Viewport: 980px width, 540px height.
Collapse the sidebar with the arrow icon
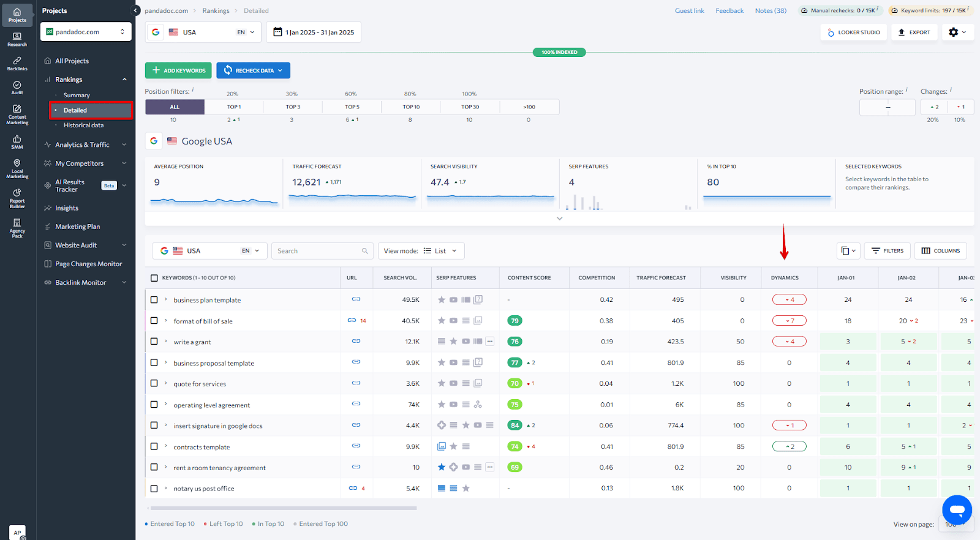point(136,10)
